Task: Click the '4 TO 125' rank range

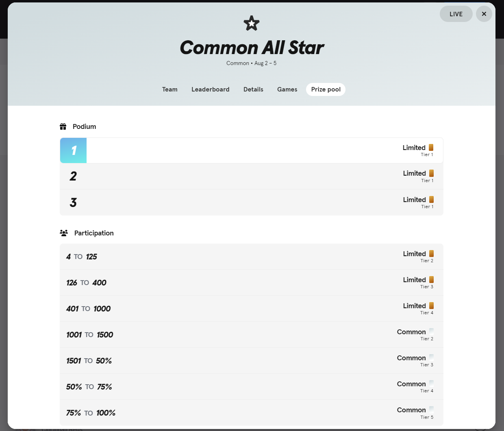Action: [x=82, y=257]
